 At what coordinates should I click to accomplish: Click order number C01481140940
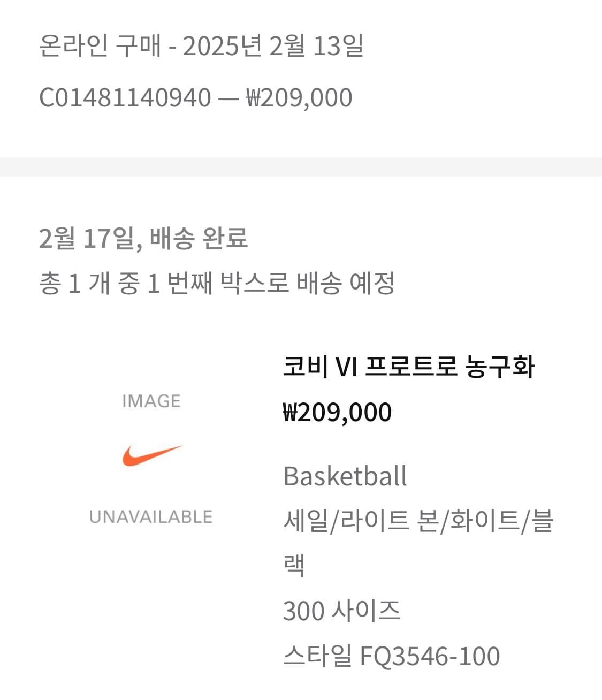coord(125,98)
